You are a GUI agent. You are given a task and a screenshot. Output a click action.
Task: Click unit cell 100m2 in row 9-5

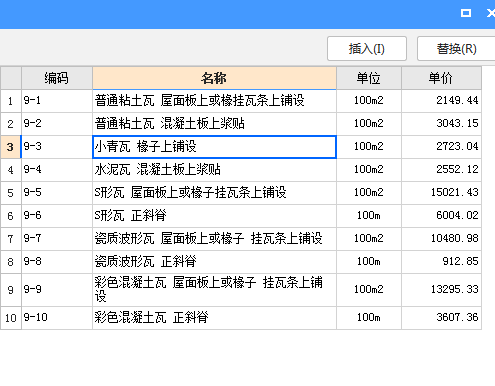(369, 193)
